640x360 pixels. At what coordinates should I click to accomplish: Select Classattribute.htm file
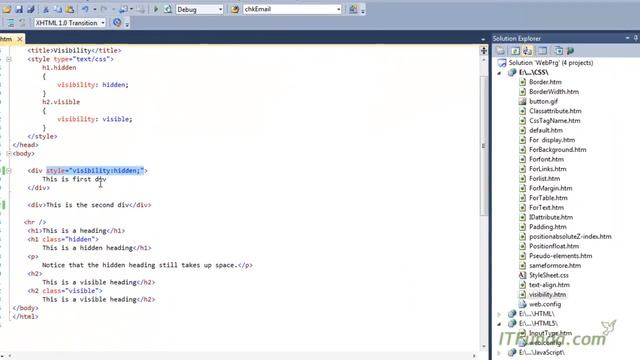[x=555, y=111]
